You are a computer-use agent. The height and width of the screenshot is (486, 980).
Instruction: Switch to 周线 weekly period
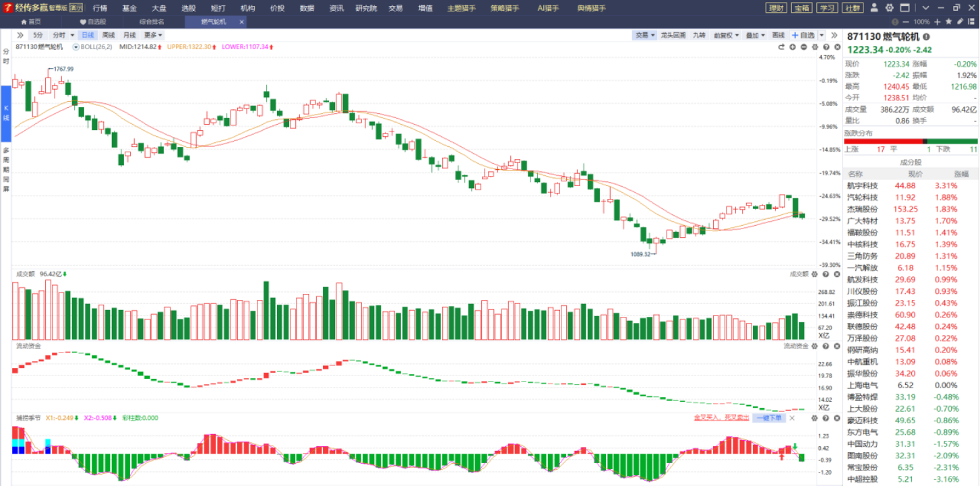(109, 35)
